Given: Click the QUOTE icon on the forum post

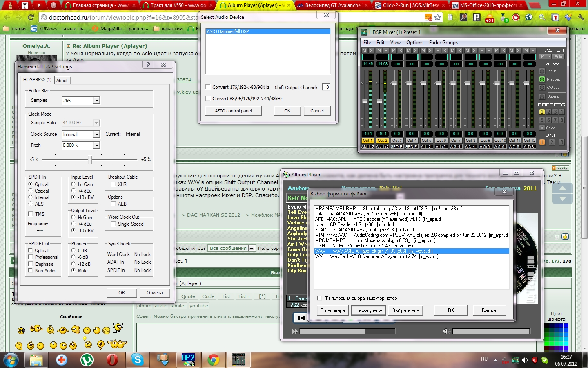Looking at the screenshot, I should (559, 168).
